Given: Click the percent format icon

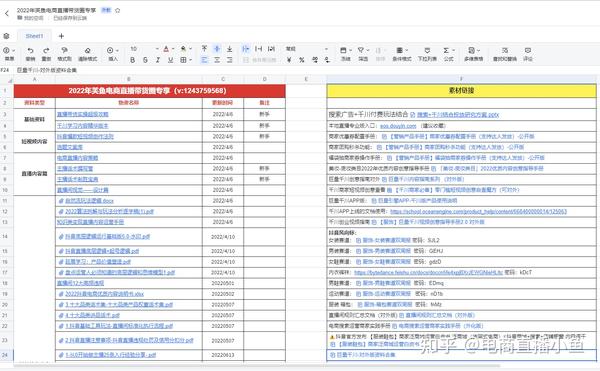Looking at the screenshot, I should coord(302,60).
